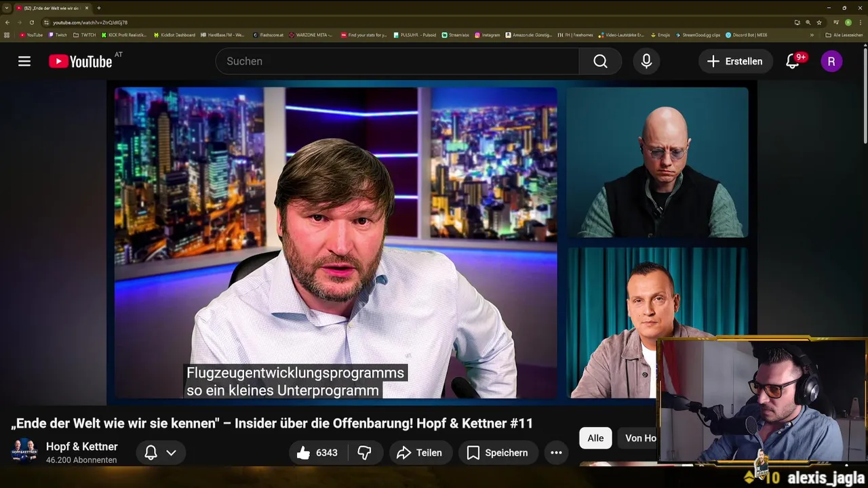The width and height of the screenshot is (868, 488).
Task: Click the Teilen share button
Action: 419,453
